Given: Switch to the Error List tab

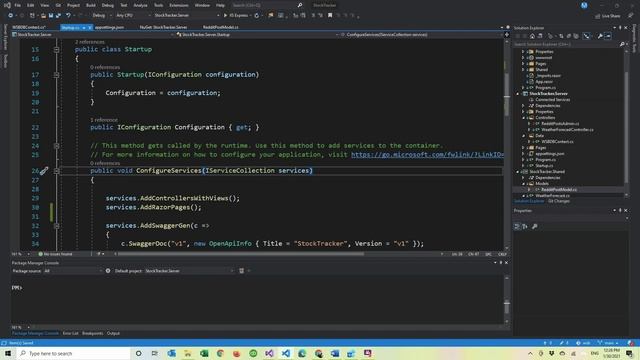Looking at the screenshot, I should 70,333.
